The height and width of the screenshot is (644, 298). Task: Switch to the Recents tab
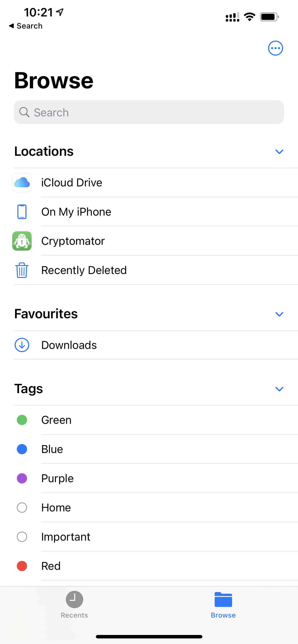pyautogui.click(x=74, y=604)
